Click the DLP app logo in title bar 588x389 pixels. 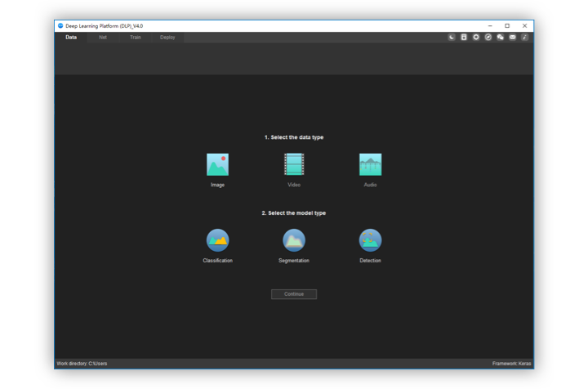pyautogui.click(x=60, y=26)
